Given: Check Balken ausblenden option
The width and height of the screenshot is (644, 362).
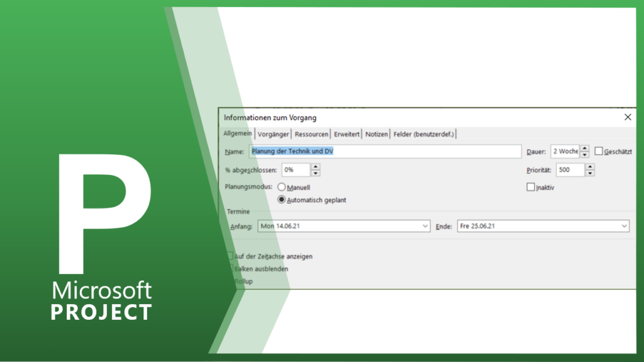Looking at the screenshot, I should pos(230,268).
